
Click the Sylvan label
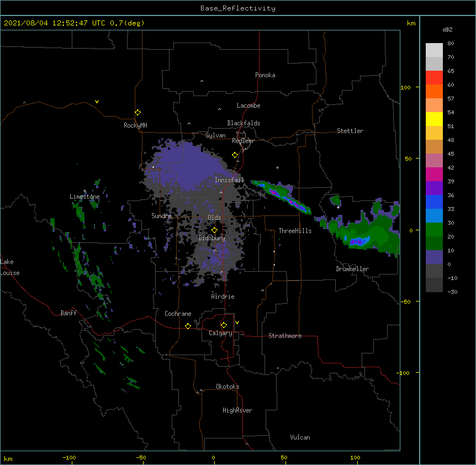215,135
